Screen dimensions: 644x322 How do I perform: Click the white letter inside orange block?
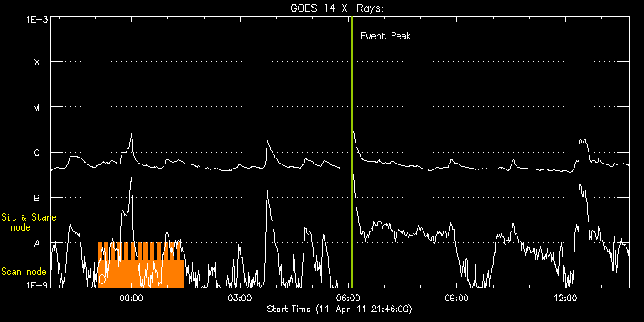pos(102,280)
